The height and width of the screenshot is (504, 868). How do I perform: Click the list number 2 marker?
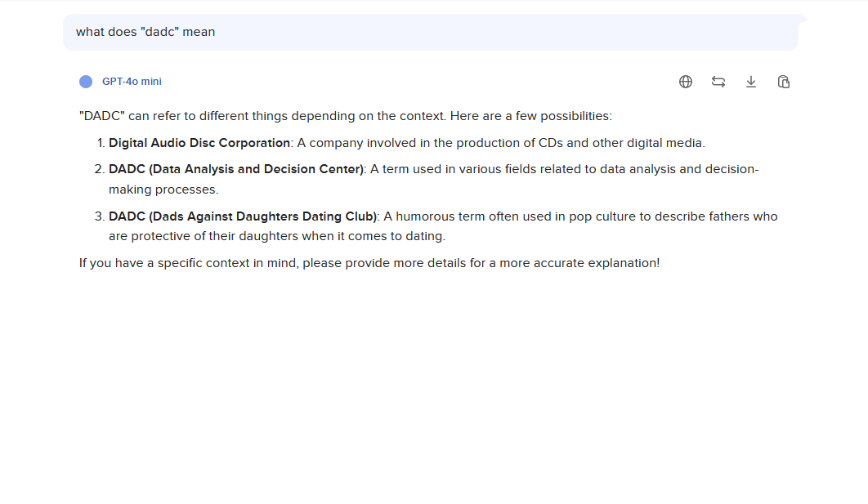101,169
